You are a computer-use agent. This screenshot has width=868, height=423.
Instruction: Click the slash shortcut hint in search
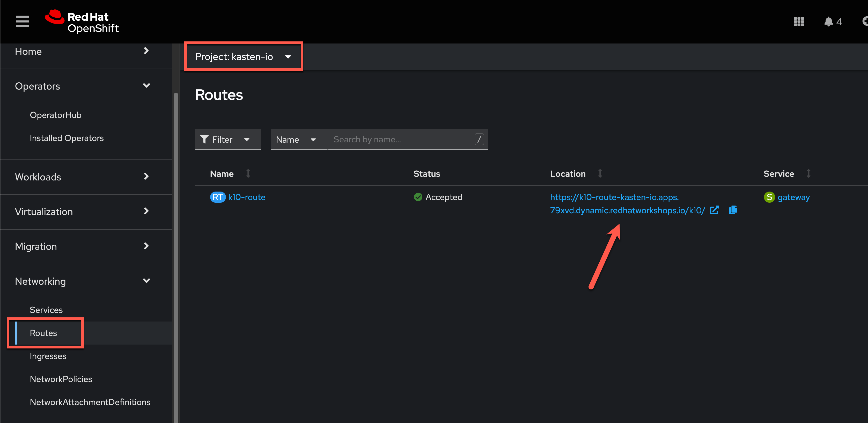[x=479, y=139]
